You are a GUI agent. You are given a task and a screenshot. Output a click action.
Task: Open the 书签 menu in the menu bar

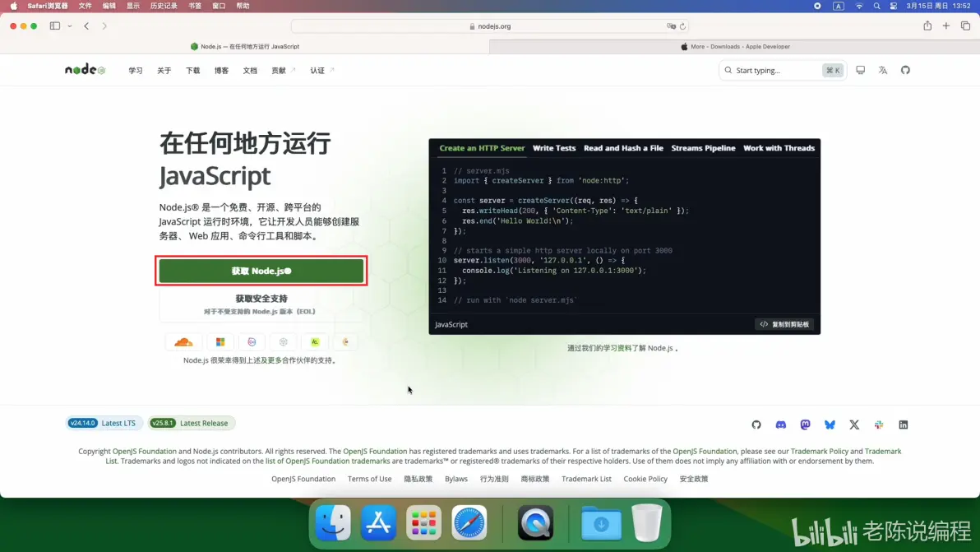tap(195, 6)
